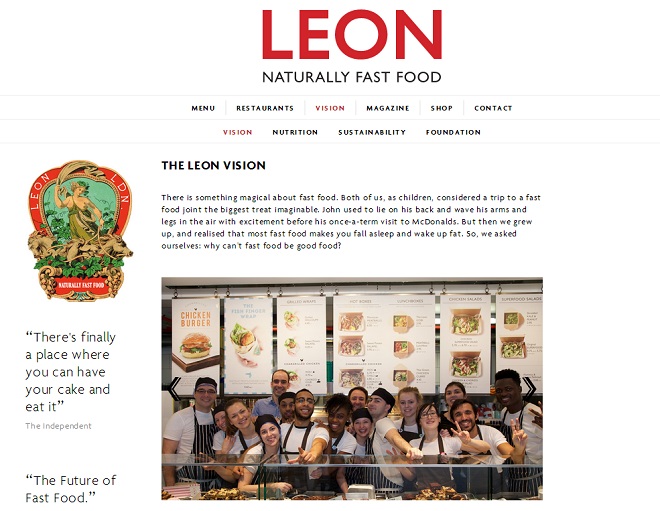660x511 pixels.
Task: Click The Independent quote attribution
Action: click(58, 426)
